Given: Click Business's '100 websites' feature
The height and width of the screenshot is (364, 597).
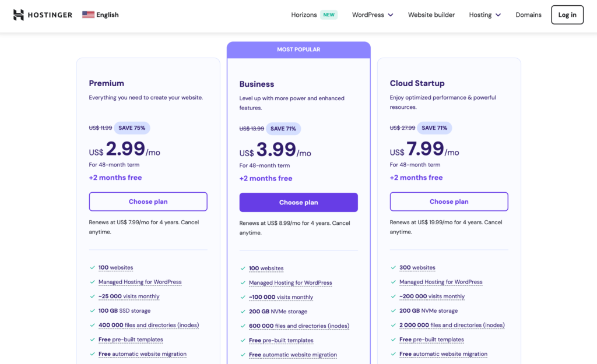Looking at the screenshot, I should point(266,268).
